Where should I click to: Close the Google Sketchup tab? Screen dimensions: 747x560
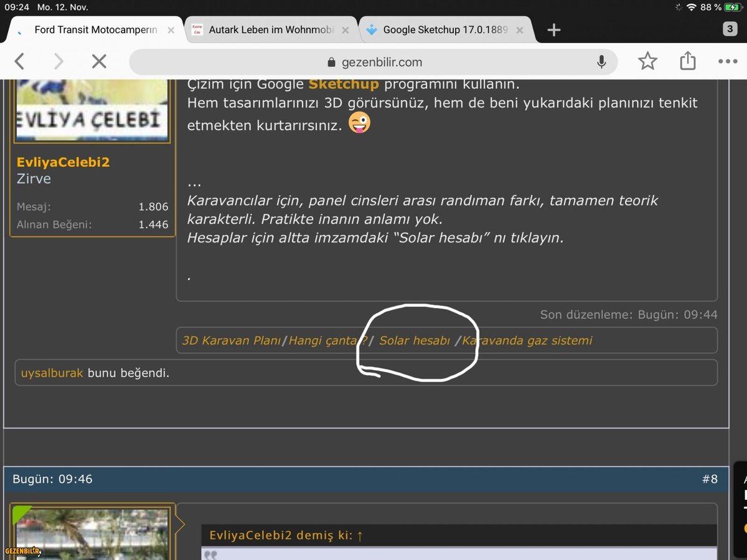[x=520, y=29]
